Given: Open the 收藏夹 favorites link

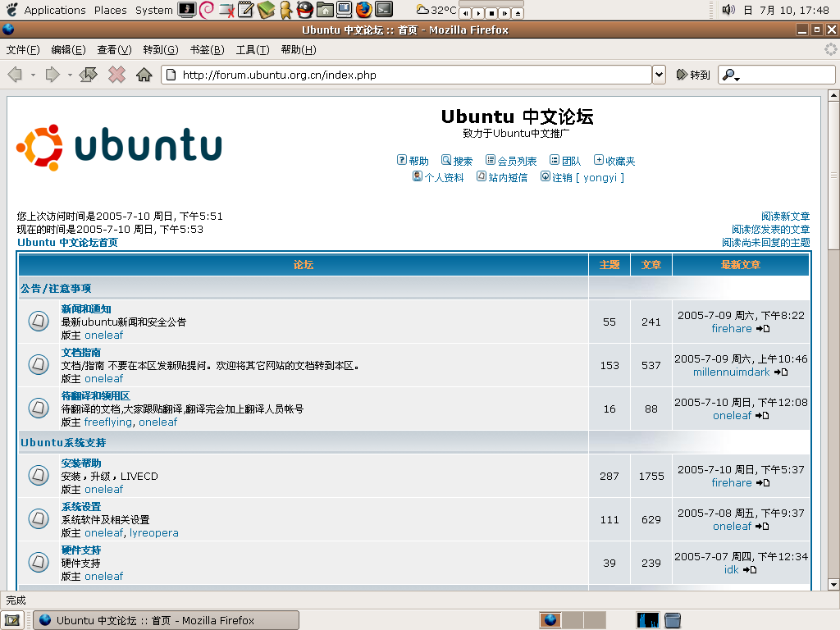Looking at the screenshot, I should click(614, 161).
